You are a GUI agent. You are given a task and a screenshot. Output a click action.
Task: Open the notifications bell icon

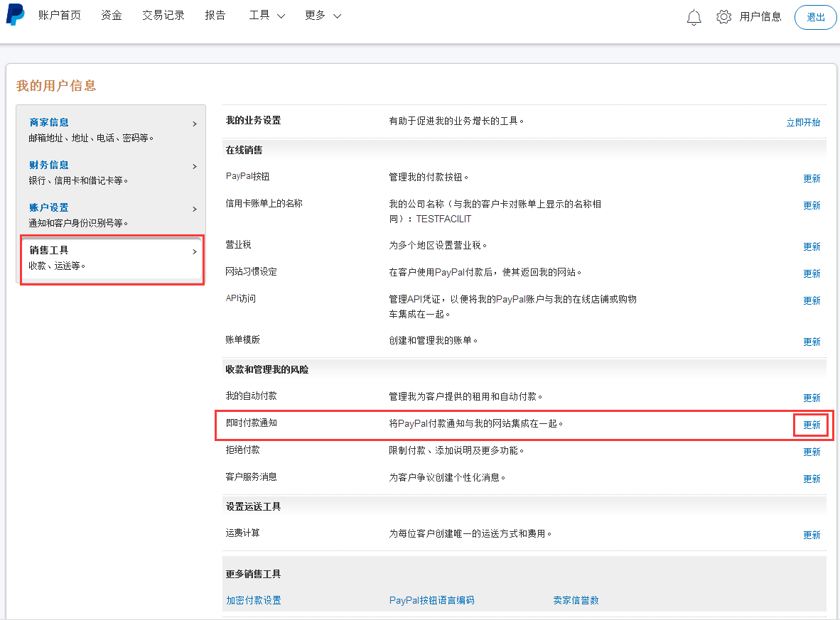coord(694,17)
